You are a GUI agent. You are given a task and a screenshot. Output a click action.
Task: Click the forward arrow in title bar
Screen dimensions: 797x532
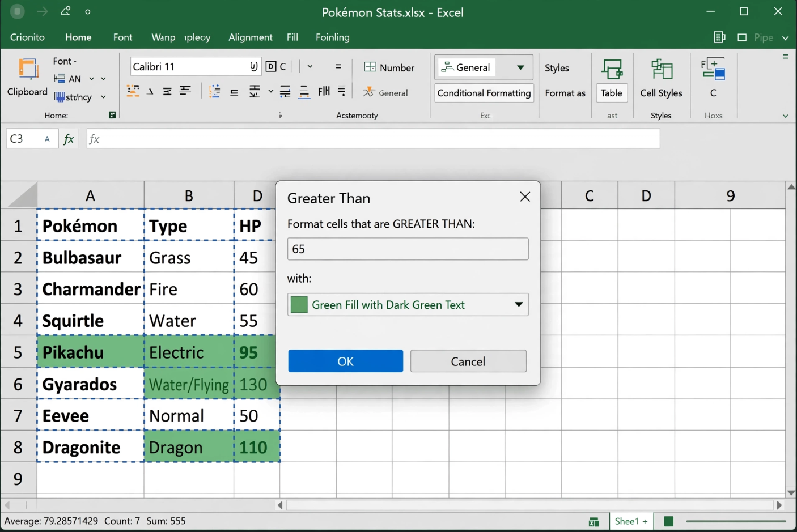point(42,11)
